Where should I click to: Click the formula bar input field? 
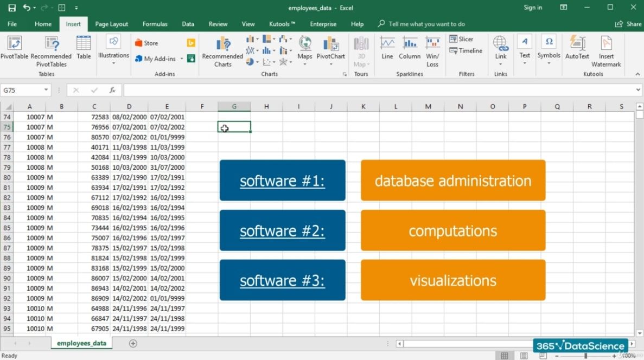380,91
